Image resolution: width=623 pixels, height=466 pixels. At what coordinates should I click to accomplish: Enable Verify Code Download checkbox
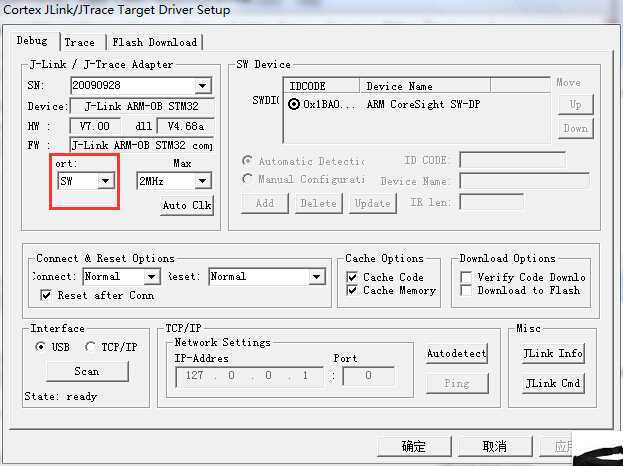pos(466,277)
